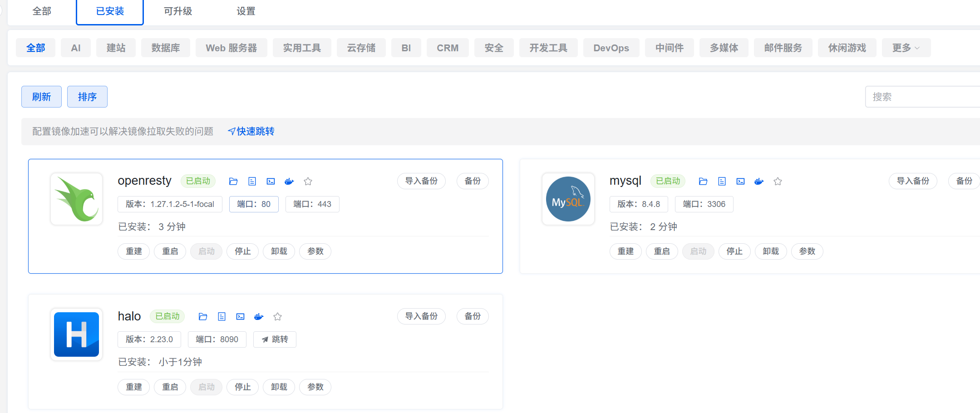
Task: Open the mysql folder icon
Action: 703,182
